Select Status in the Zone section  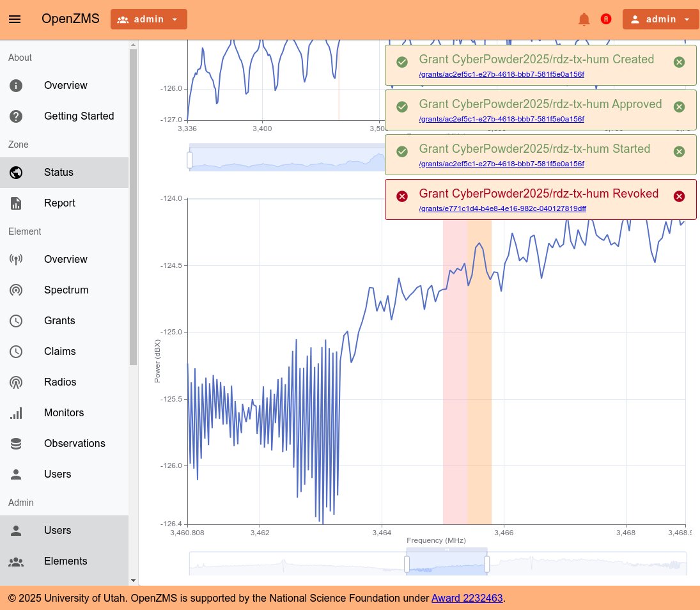tap(65, 173)
